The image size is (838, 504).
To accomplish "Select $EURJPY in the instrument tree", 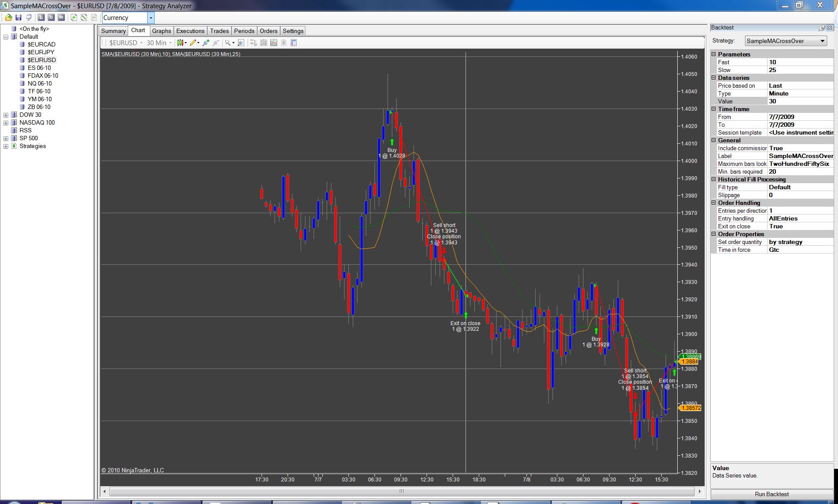I will pyautogui.click(x=41, y=52).
